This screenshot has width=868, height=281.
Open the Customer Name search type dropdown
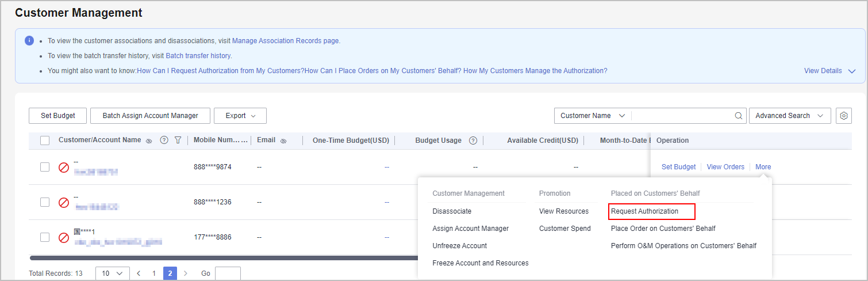[592, 116]
